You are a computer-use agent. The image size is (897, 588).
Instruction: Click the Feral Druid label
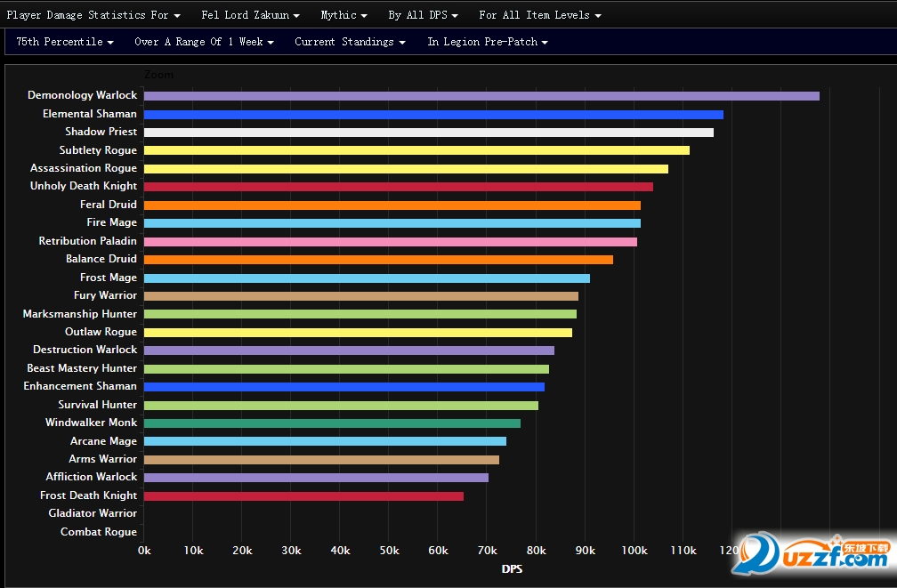click(x=109, y=205)
